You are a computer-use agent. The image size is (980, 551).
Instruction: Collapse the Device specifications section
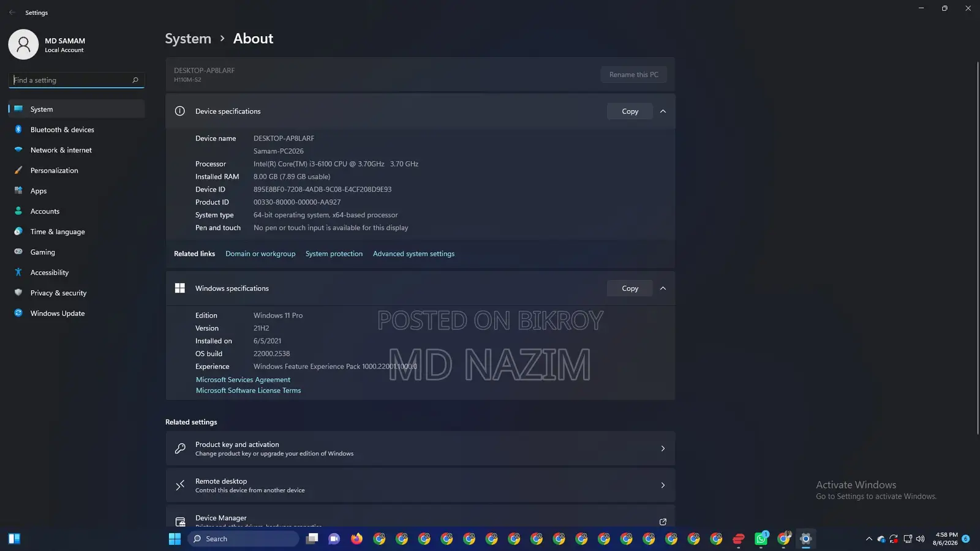[x=663, y=111]
